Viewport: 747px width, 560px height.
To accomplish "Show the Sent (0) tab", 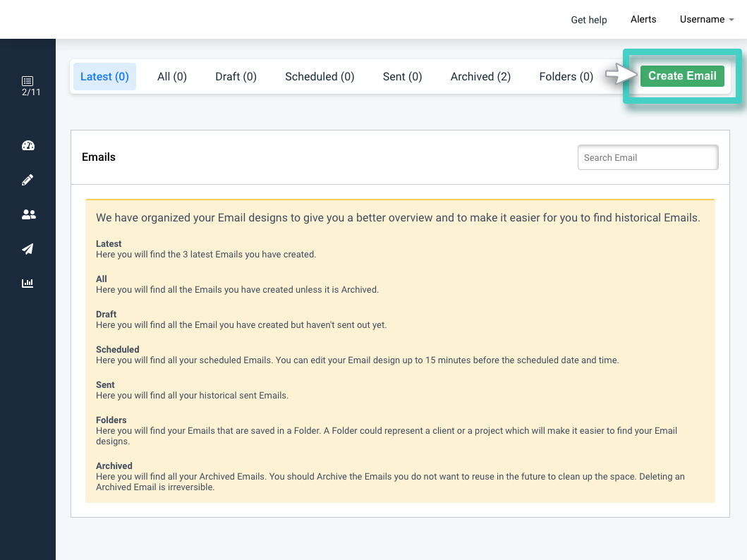I will point(403,77).
